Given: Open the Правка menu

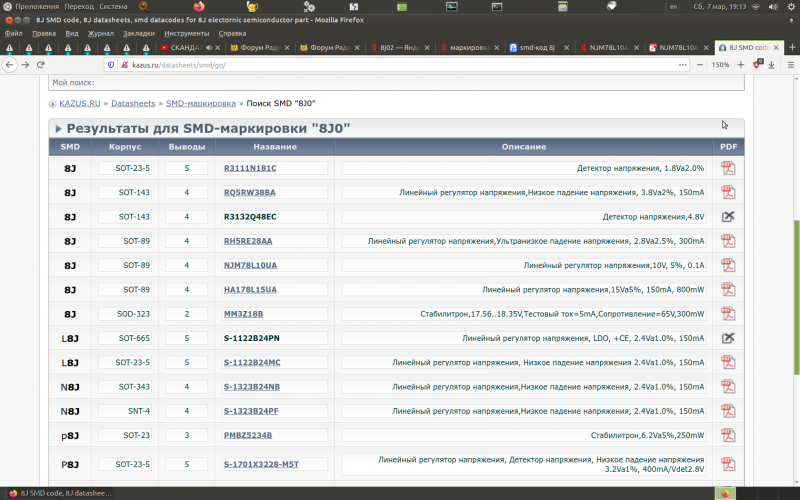Looking at the screenshot, I should coord(44,33).
